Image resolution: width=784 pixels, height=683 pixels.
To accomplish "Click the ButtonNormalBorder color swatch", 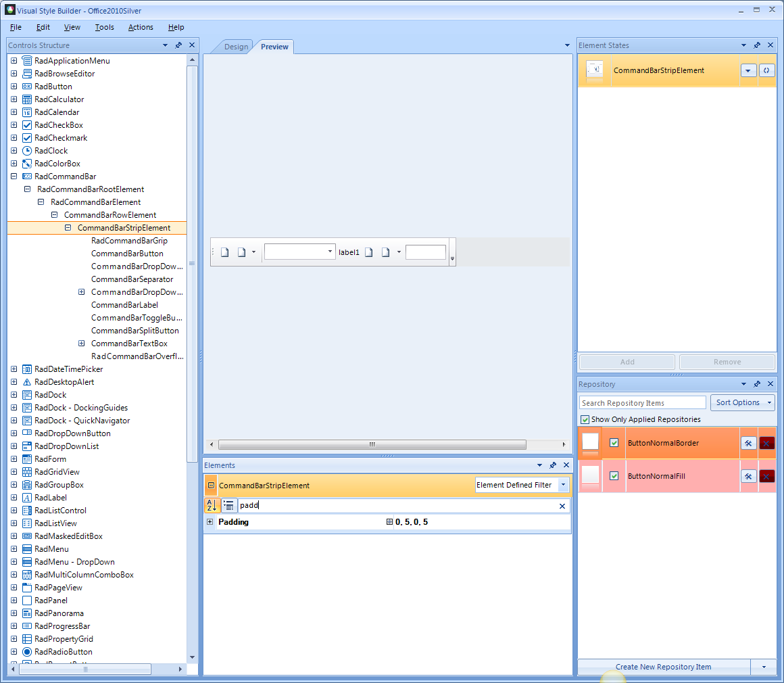I will [x=591, y=442].
